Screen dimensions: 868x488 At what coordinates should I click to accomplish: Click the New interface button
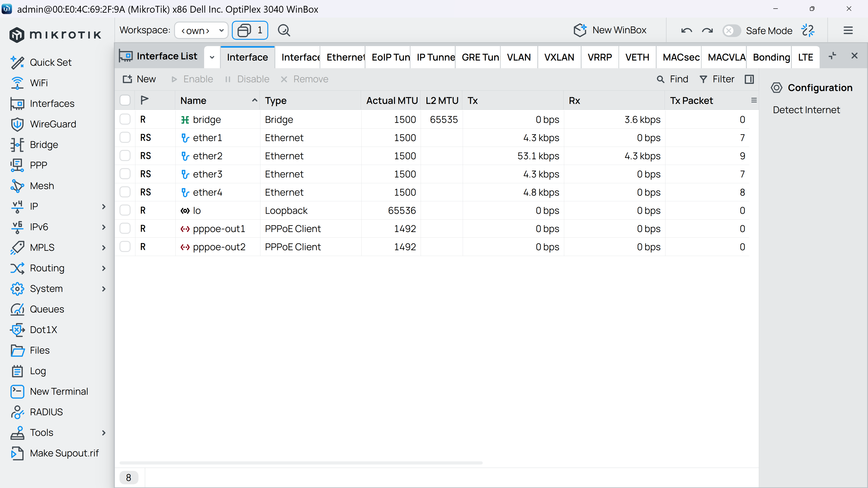(139, 79)
